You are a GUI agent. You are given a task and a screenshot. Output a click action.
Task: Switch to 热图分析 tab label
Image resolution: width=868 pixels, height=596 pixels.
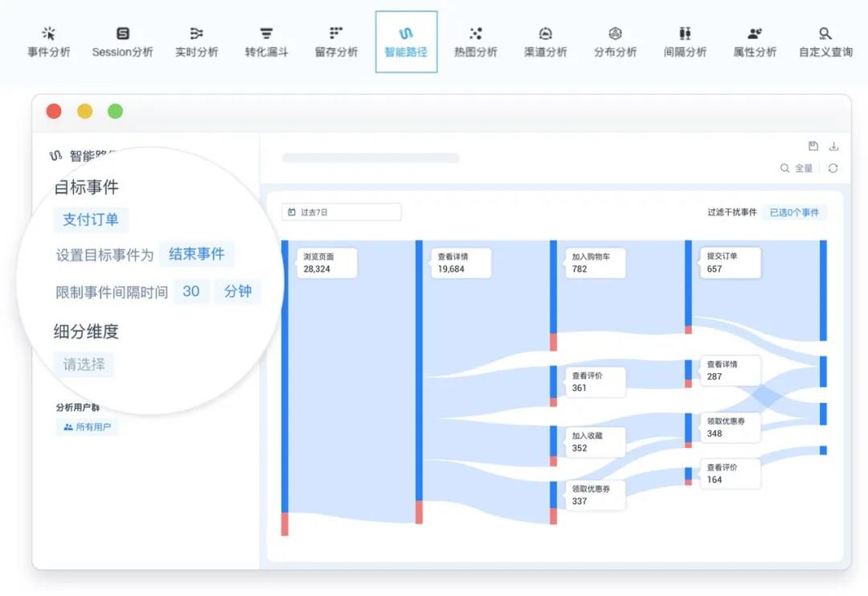click(476, 52)
